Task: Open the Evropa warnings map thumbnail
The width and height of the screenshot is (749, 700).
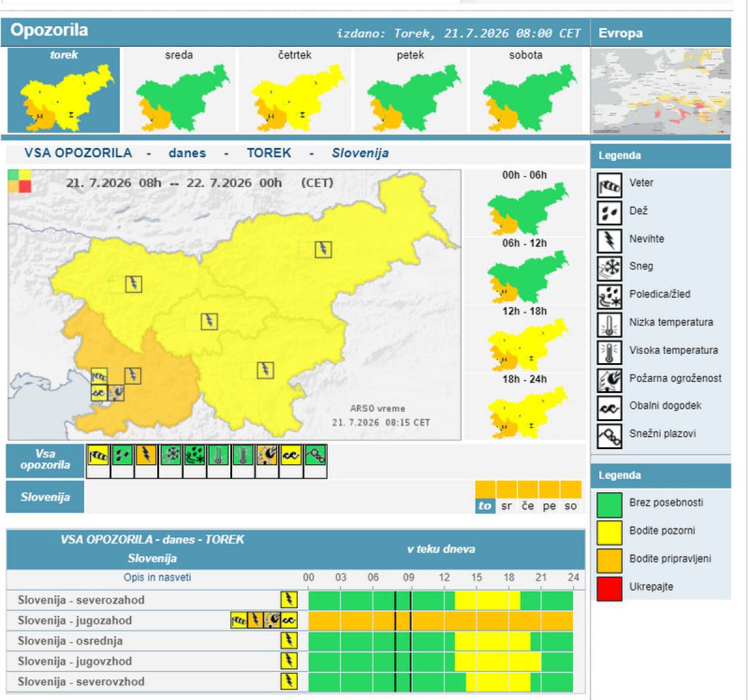Action: point(660,91)
